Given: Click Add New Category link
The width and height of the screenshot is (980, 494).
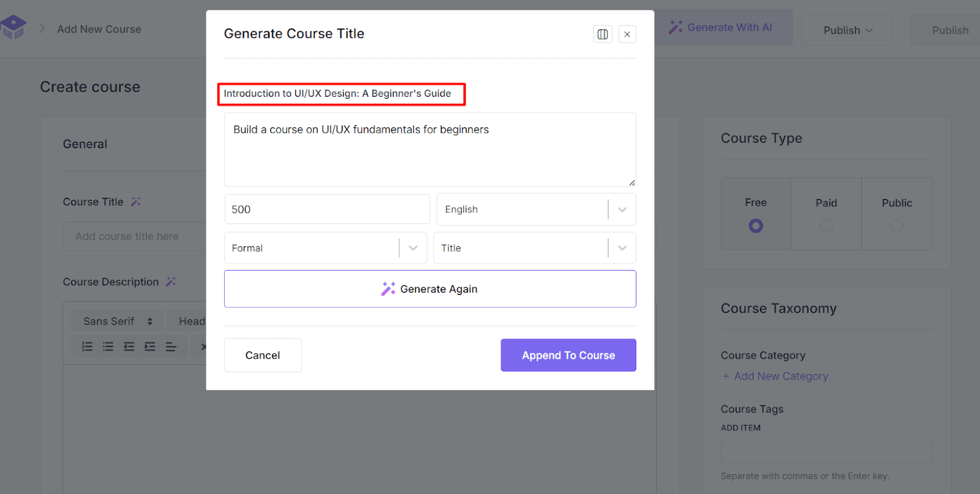Looking at the screenshot, I should tap(775, 376).
